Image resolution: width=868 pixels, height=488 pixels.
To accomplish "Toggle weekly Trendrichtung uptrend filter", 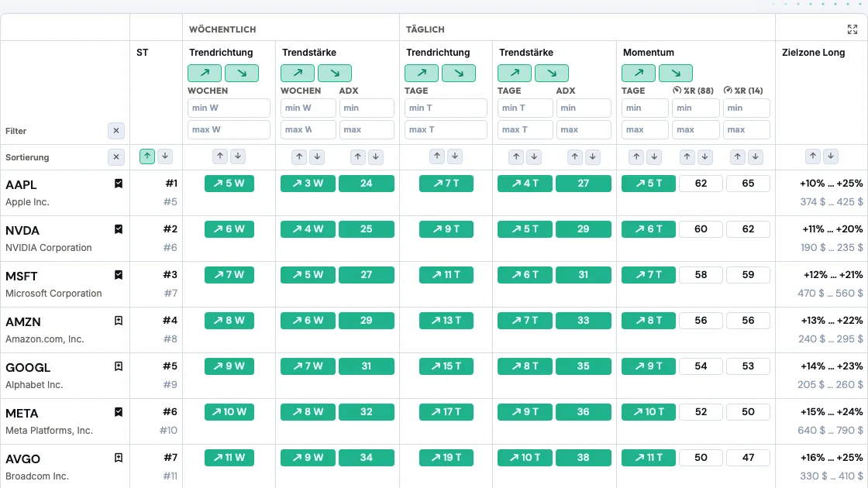I will (x=205, y=73).
